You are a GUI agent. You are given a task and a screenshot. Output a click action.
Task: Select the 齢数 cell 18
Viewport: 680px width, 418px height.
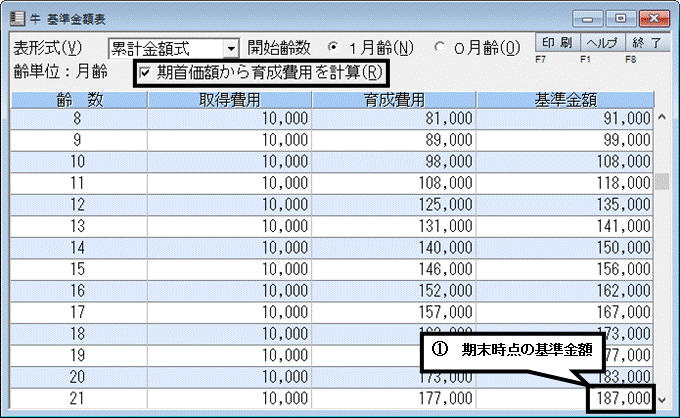(x=79, y=334)
